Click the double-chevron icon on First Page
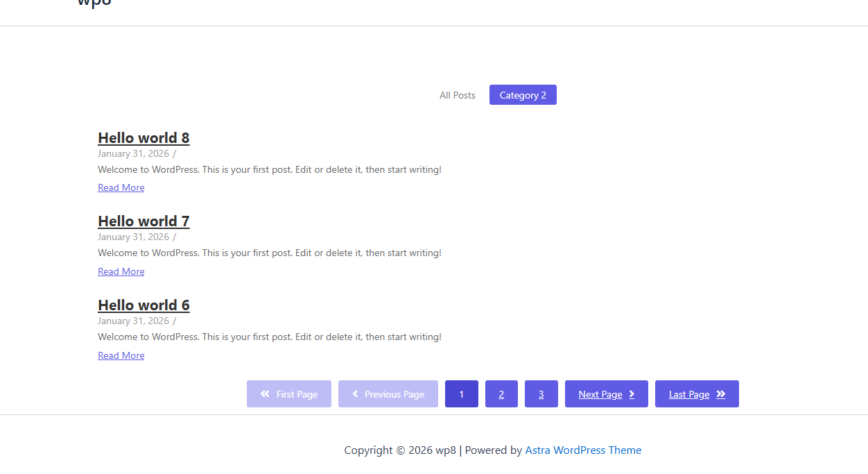The width and height of the screenshot is (868, 474). tap(265, 394)
